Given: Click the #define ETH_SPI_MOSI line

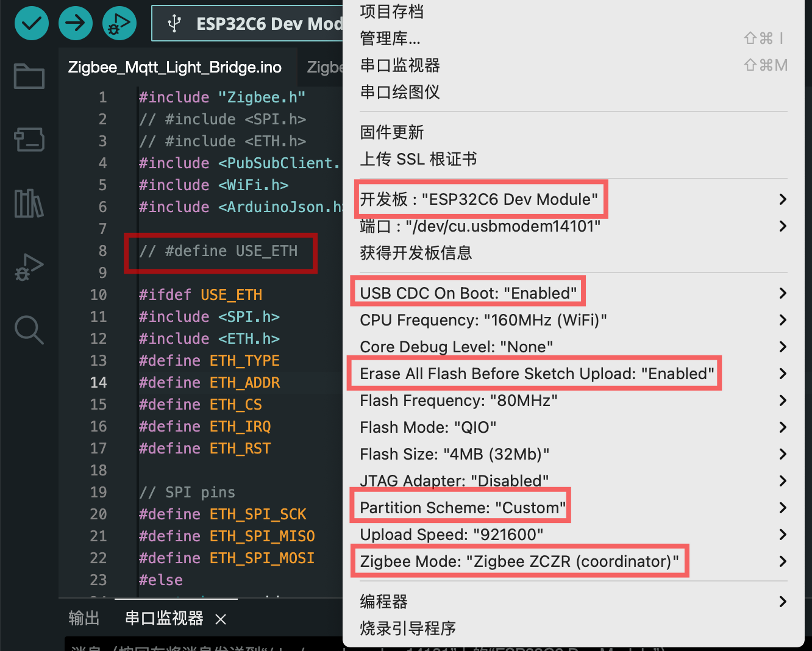Looking at the screenshot, I should point(227,558).
